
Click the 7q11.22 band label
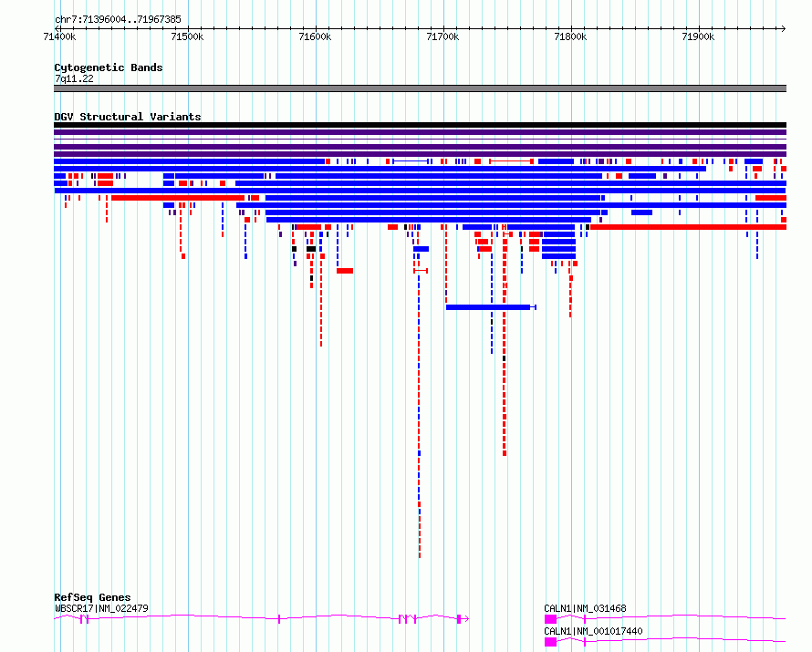point(75,78)
